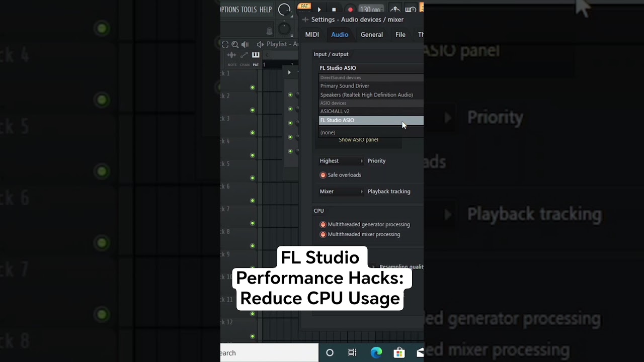Screen dimensions: 644x362
Task: Open the Mixer playback tracking dropdown
Action: point(341,192)
